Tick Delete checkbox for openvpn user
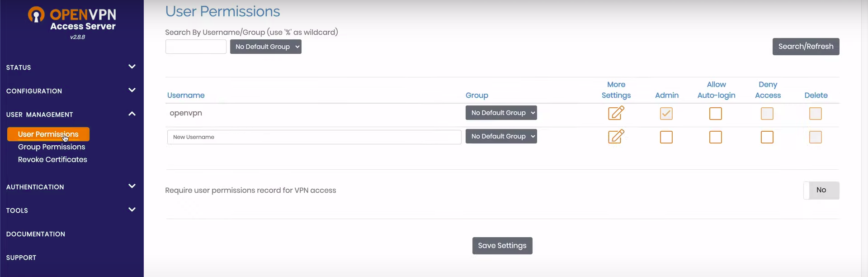 pos(815,114)
